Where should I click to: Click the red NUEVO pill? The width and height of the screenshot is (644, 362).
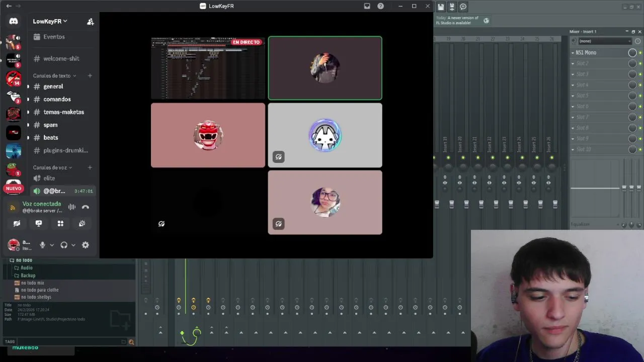tap(14, 189)
